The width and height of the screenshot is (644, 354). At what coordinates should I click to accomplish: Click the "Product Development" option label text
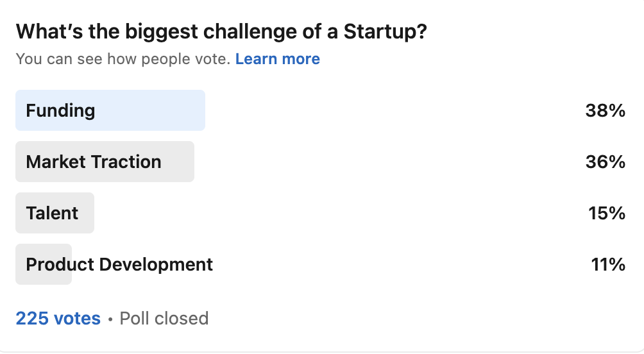click(x=119, y=264)
